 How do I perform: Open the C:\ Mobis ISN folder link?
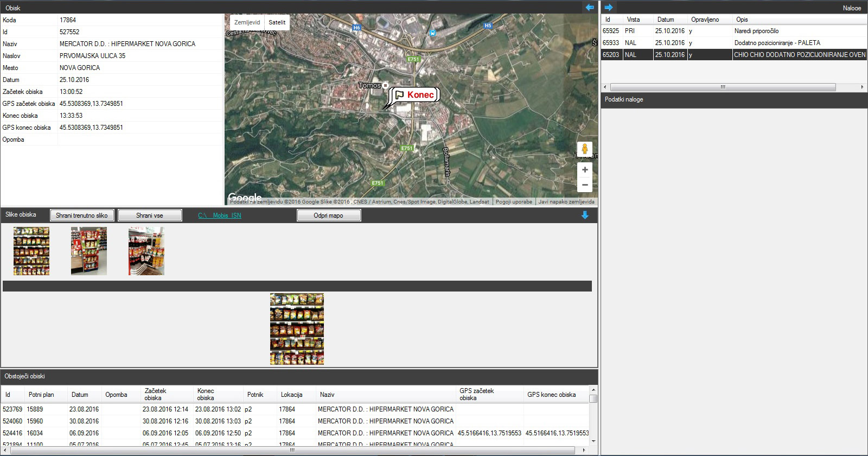pos(220,216)
